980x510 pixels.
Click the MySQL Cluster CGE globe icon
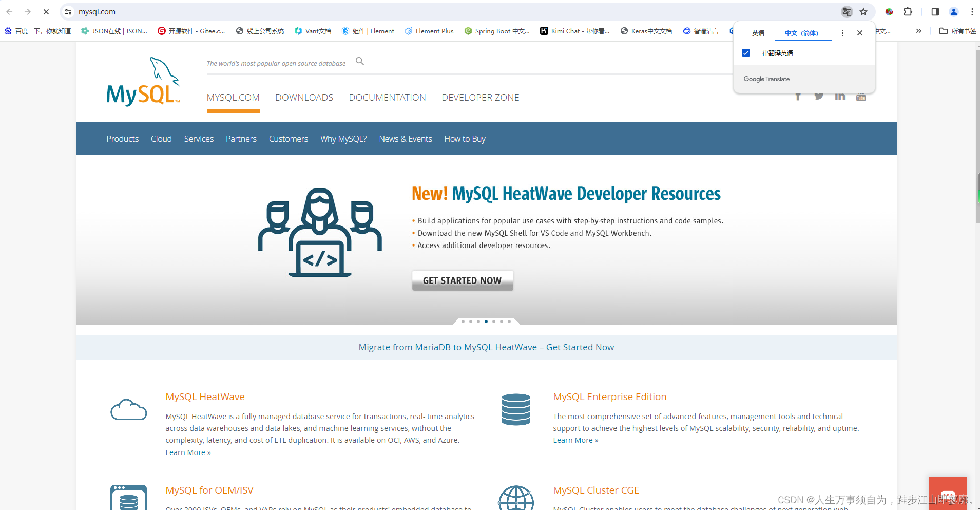(516, 498)
